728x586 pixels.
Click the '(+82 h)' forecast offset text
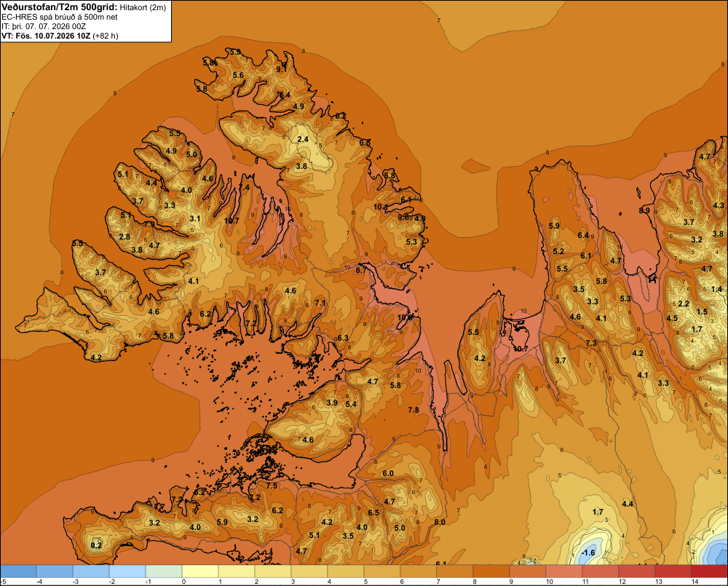[106, 36]
